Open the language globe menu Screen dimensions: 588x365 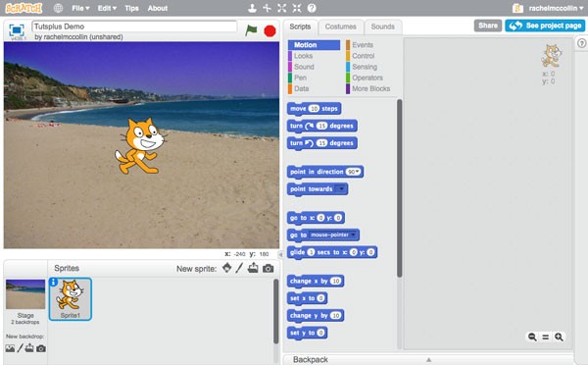pyautogui.click(x=58, y=8)
